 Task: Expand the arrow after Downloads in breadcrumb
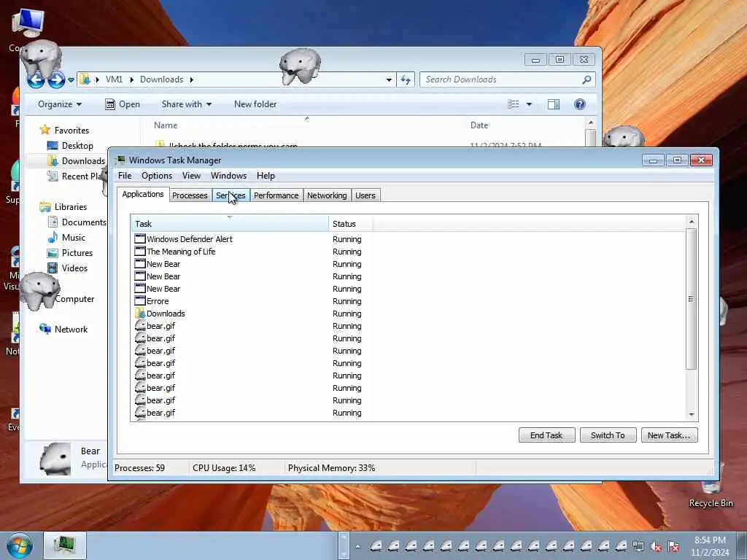pyautogui.click(x=192, y=79)
